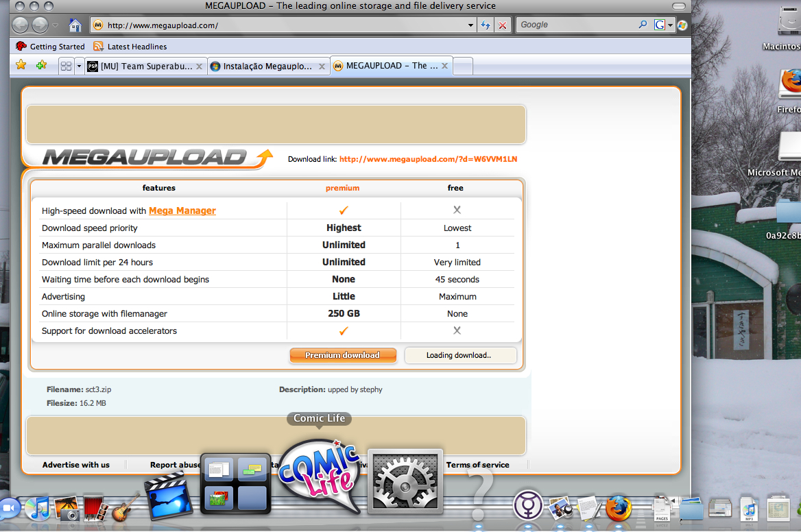Image resolution: width=801 pixels, height=532 pixels.
Task: Click the 250 GB premium storage value
Action: 344,313
